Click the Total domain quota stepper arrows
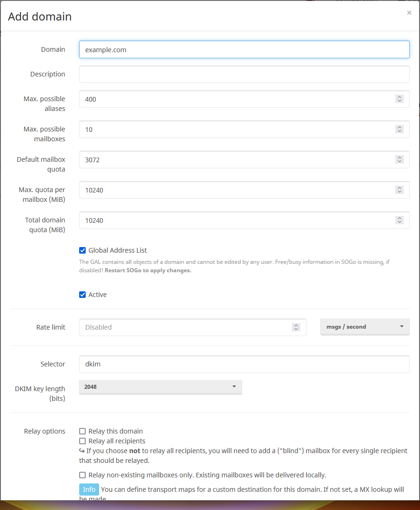 point(399,220)
